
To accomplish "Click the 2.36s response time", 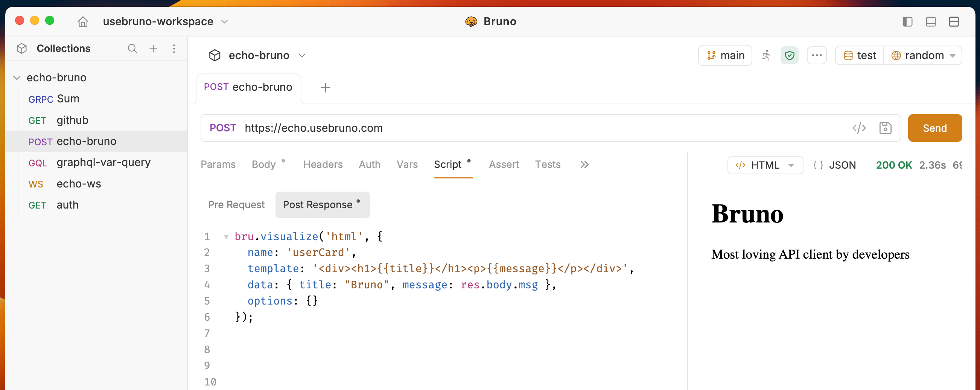I will 933,165.
